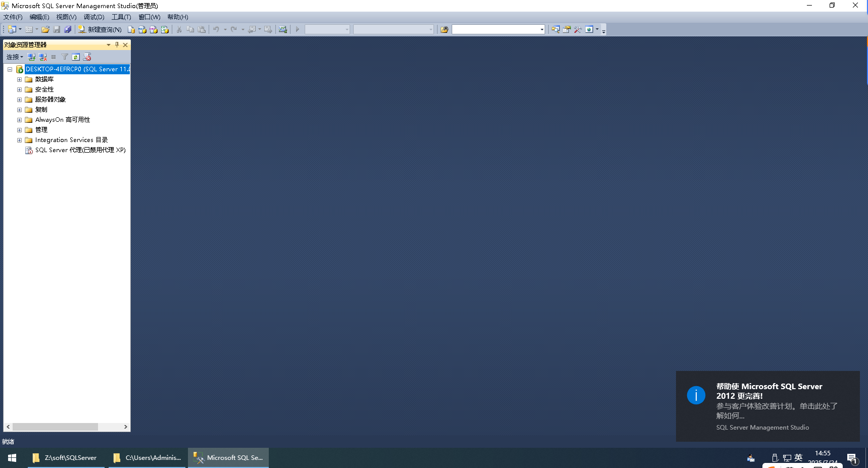Image resolution: width=868 pixels, height=468 pixels.
Task: Open the 连接 dropdown in Object Explorer
Action: 15,57
